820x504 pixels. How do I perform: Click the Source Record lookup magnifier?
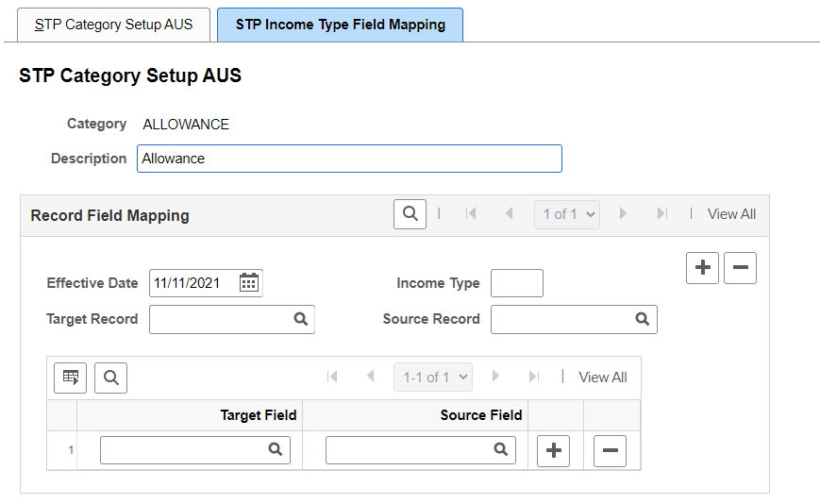(x=643, y=319)
